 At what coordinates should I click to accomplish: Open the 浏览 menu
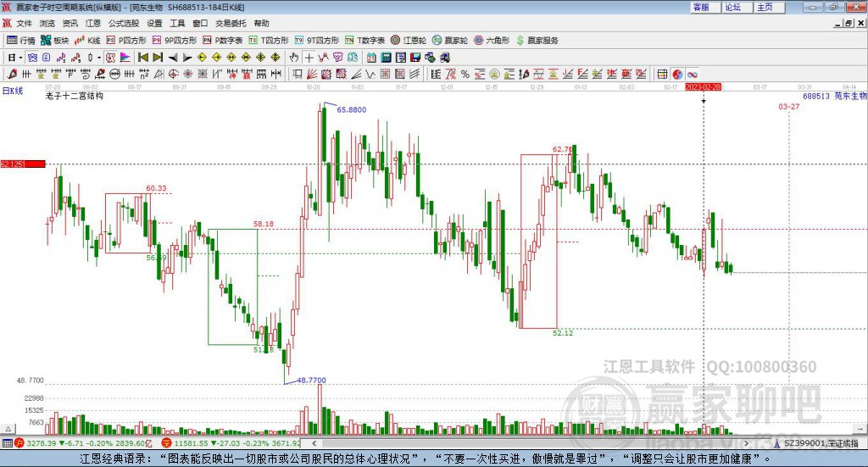coord(47,23)
